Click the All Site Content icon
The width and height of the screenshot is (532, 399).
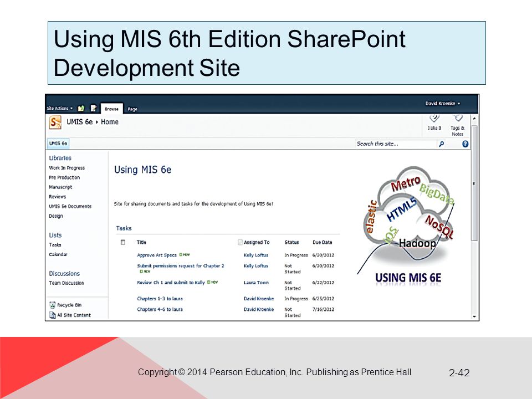52,315
